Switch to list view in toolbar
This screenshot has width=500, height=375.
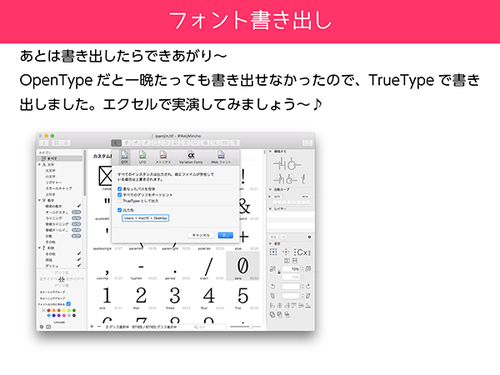[65, 143]
